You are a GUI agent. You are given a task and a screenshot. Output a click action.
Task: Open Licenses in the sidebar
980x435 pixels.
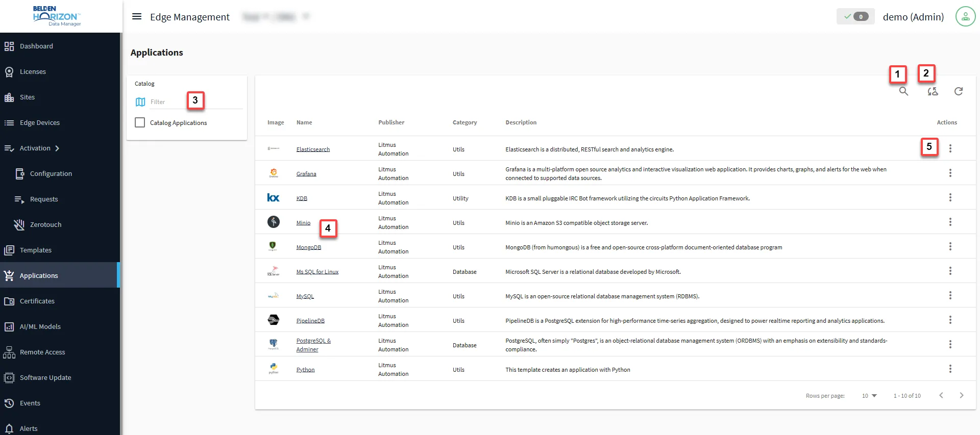(x=60, y=71)
